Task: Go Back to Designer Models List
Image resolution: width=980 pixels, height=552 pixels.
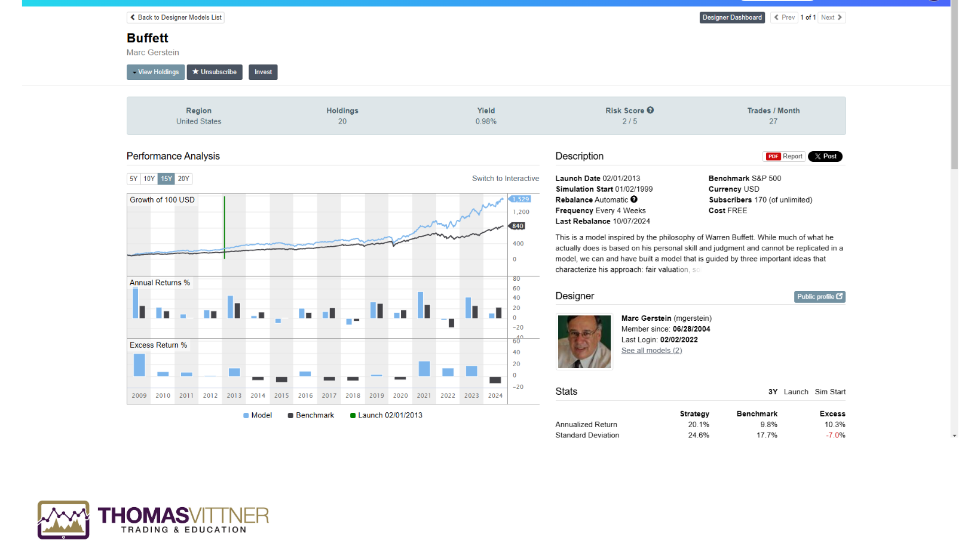Action: (176, 18)
